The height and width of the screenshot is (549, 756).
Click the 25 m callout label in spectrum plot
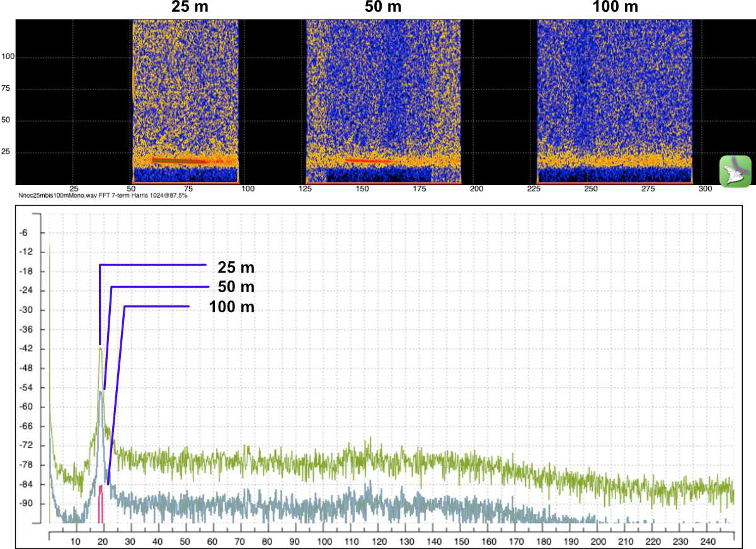tap(236, 267)
